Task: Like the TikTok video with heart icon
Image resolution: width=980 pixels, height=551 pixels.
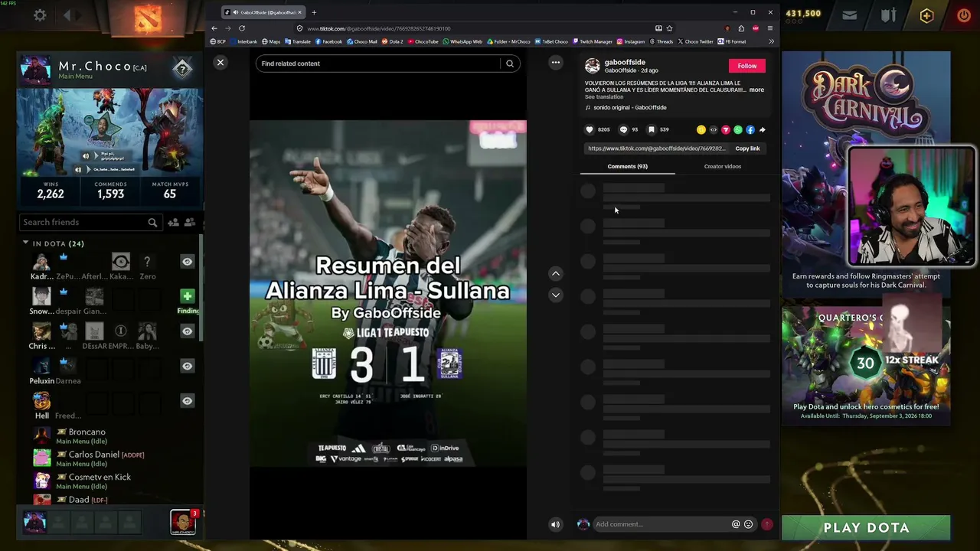Action: (x=590, y=130)
